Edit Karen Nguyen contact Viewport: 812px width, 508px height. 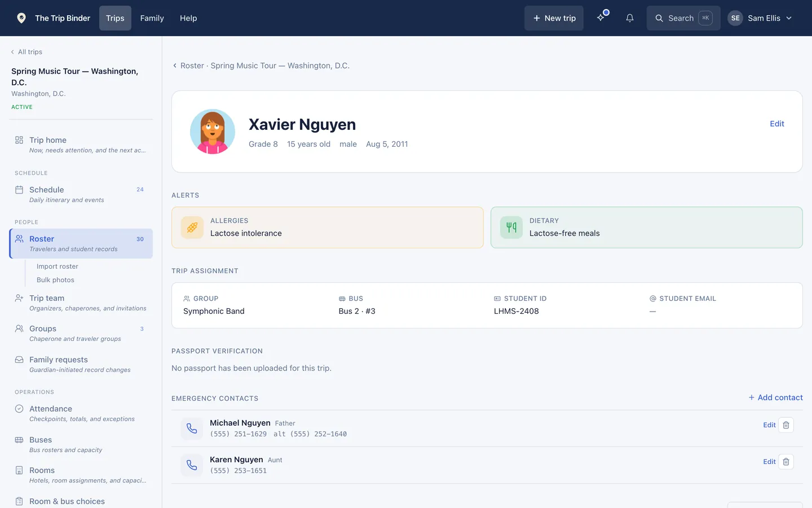(x=769, y=462)
